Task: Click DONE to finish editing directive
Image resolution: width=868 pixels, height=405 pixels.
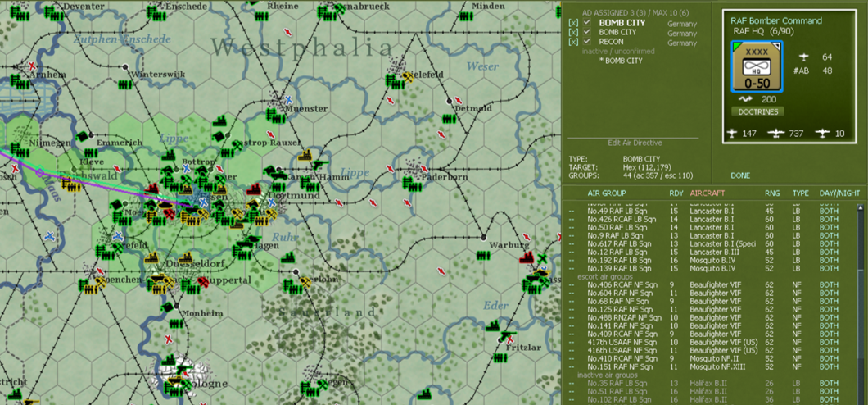Action: coord(740,175)
